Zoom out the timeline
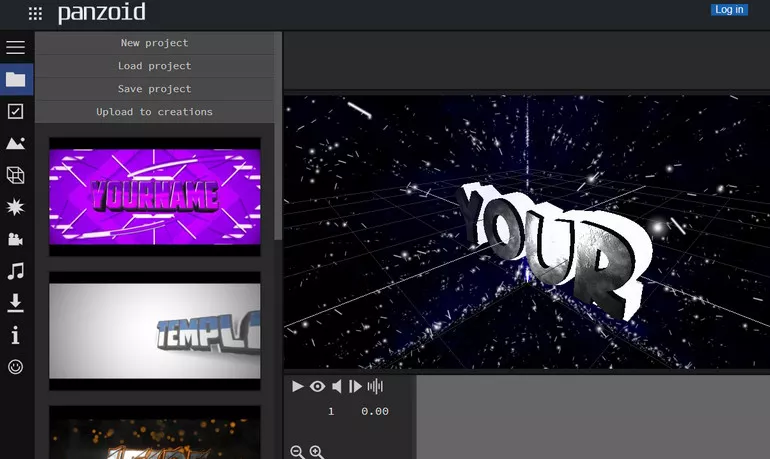 pyautogui.click(x=297, y=452)
